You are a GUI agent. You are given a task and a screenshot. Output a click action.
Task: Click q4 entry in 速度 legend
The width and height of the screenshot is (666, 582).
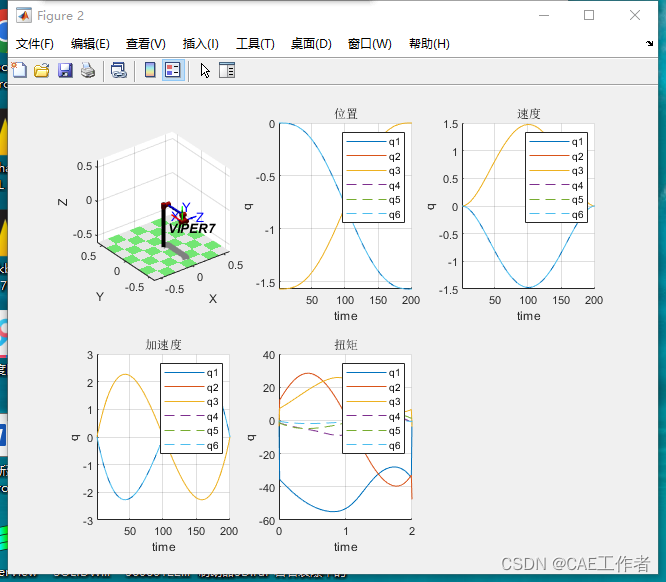pyautogui.click(x=556, y=185)
